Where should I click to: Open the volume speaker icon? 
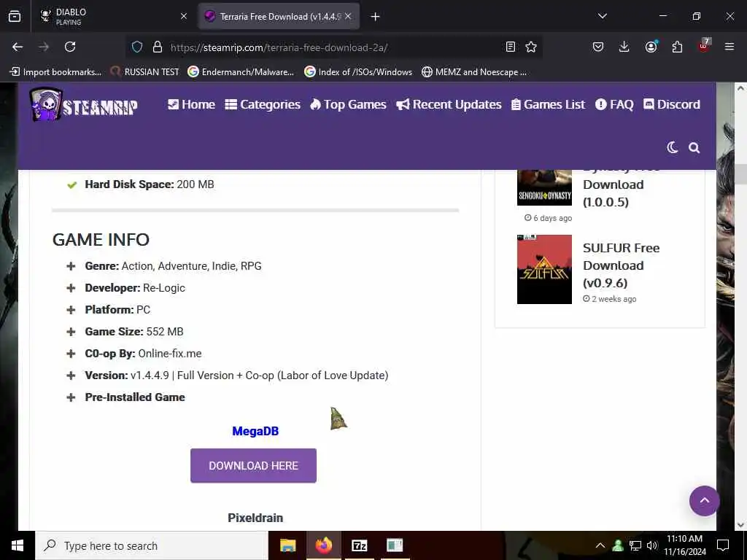pos(651,545)
